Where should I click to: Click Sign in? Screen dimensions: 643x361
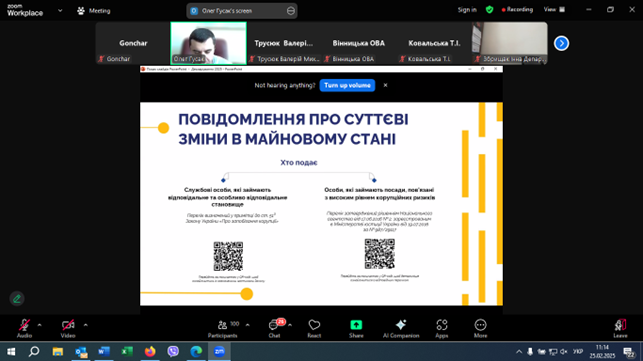[x=467, y=9]
